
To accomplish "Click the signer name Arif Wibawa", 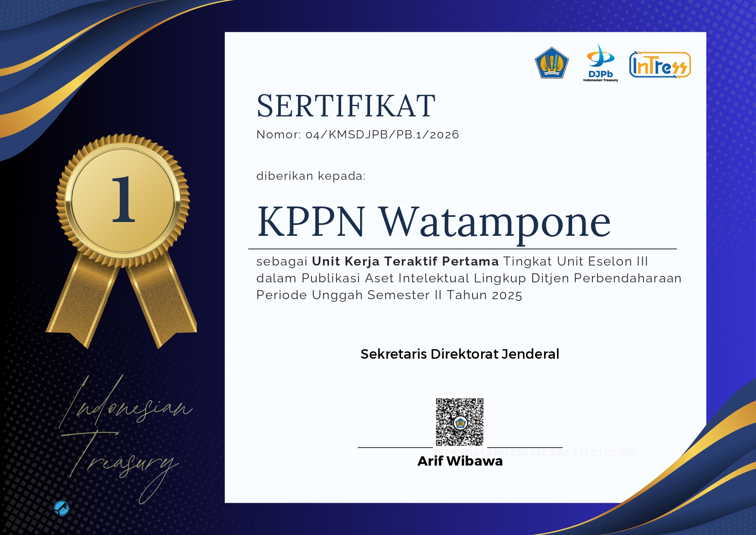I will [x=460, y=461].
